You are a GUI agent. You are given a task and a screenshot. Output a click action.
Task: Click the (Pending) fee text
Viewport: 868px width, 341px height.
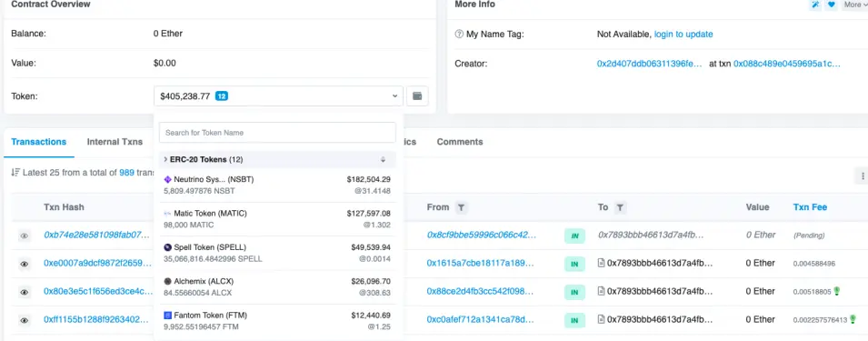[809, 236]
